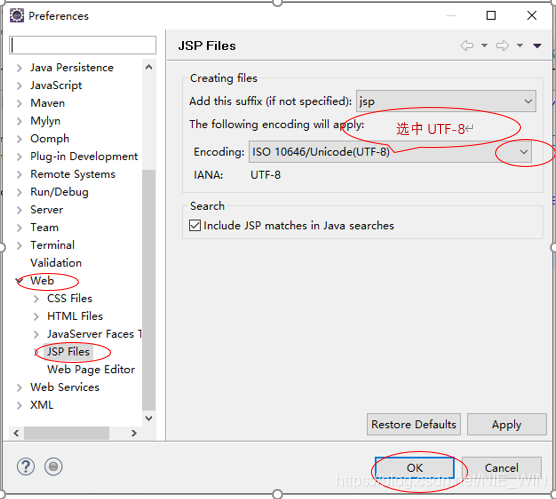Expand the Web Services node
The image size is (556, 499).
(20, 387)
